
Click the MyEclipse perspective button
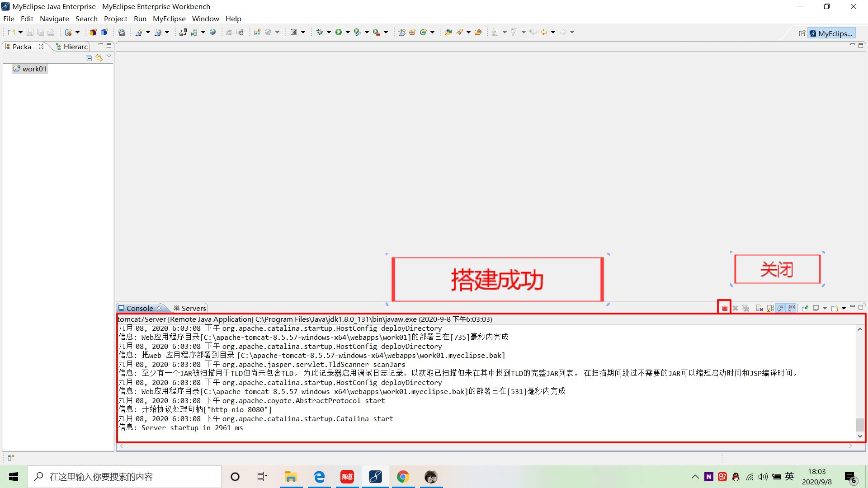coord(831,33)
